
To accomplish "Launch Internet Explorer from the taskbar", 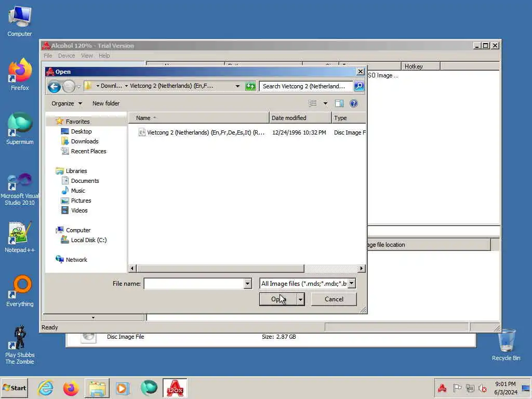I will pos(46,388).
